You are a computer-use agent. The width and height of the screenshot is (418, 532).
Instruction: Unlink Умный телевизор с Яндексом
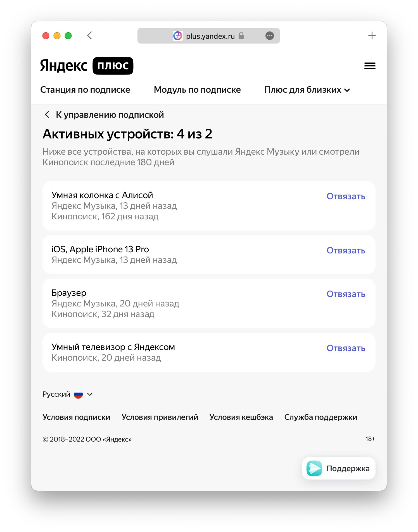pos(346,348)
